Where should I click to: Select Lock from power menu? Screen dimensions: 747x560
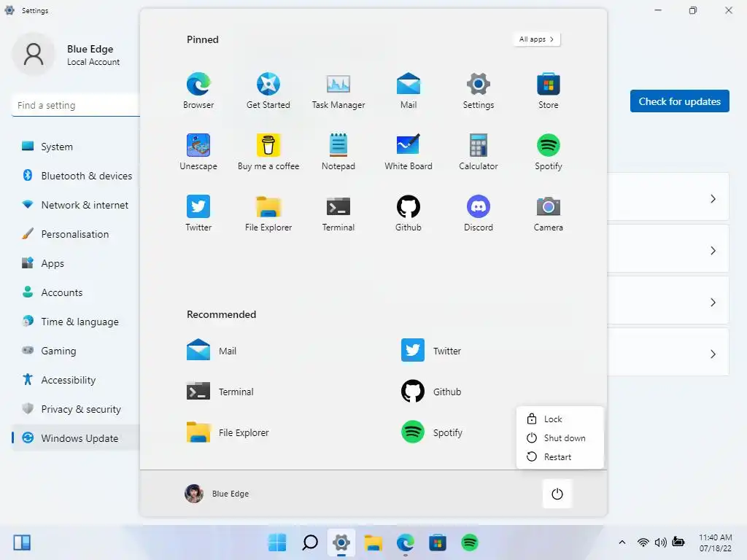(x=560, y=419)
